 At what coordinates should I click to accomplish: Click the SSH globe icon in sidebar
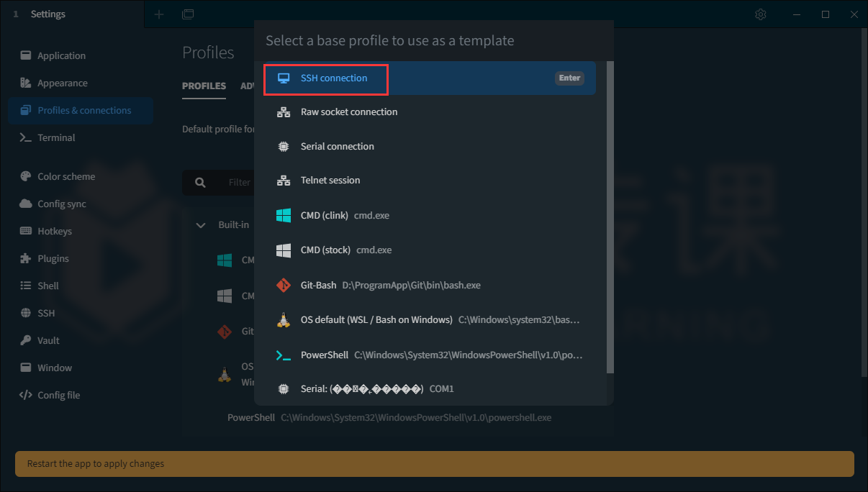(x=25, y=313)
